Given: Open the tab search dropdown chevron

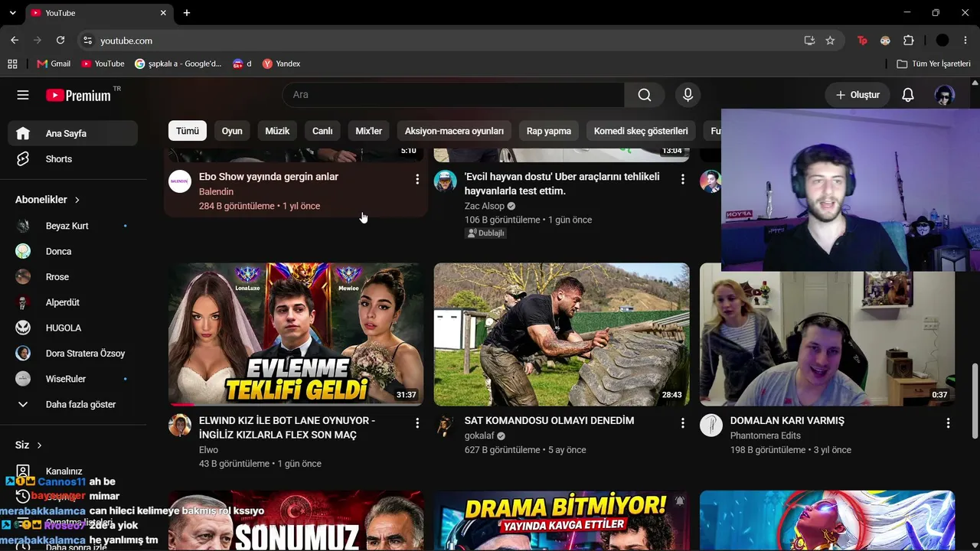Looking at the screenshot, I should (x=12, y=13).
